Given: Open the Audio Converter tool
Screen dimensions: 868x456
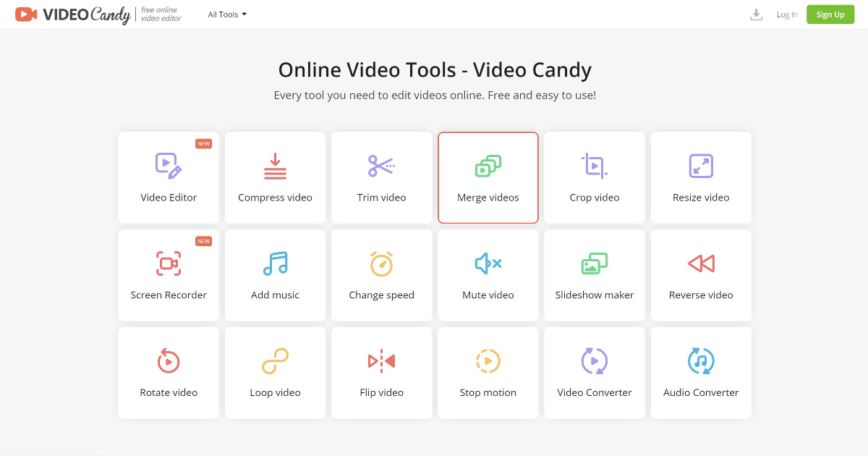Looking at the screenshot, I should pos(700,373).
